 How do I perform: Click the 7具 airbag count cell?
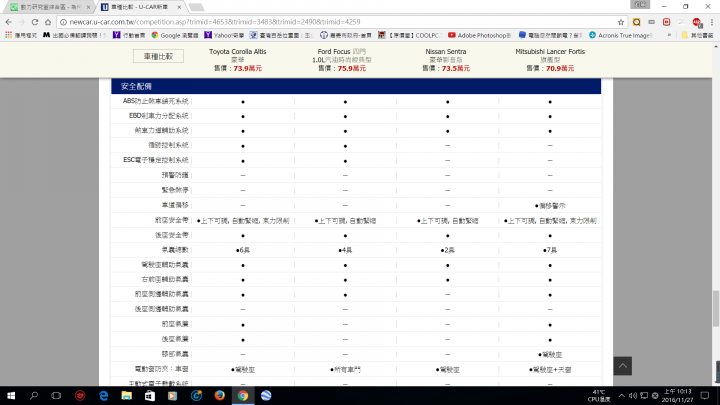tap(550, 250)
